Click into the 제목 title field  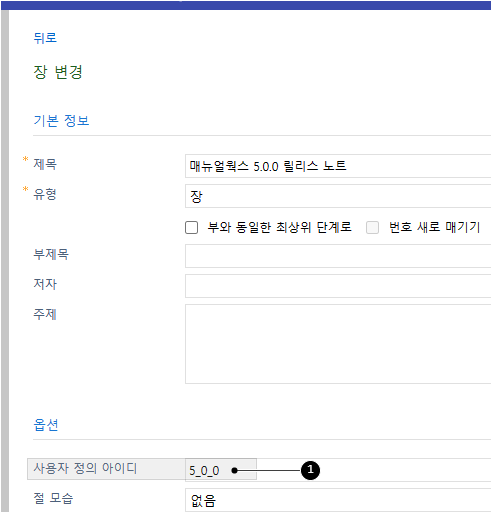[x=338, y=166]
